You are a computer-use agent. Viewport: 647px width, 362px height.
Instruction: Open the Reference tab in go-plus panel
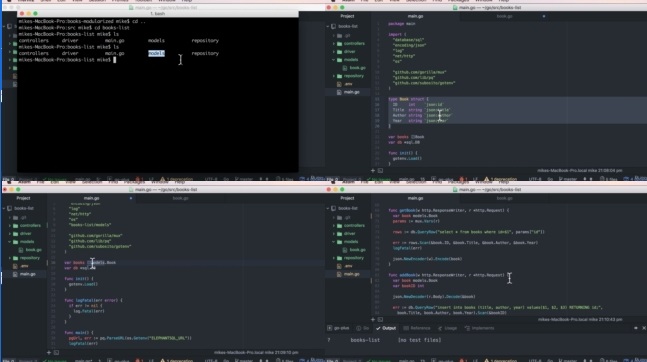[417, 328]
